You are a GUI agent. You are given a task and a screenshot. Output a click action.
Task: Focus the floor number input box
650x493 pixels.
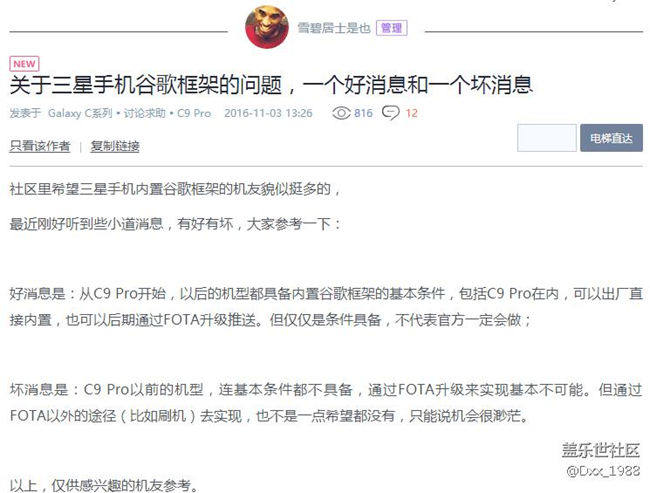pos(547,138)
